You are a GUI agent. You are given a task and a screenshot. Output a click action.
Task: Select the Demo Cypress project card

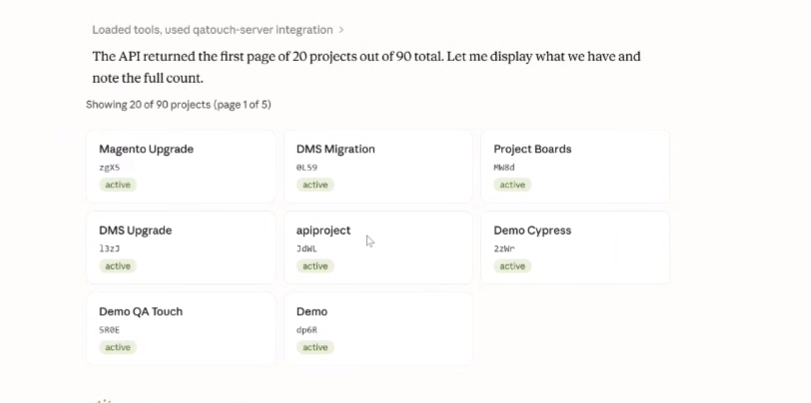coord(575,247)
